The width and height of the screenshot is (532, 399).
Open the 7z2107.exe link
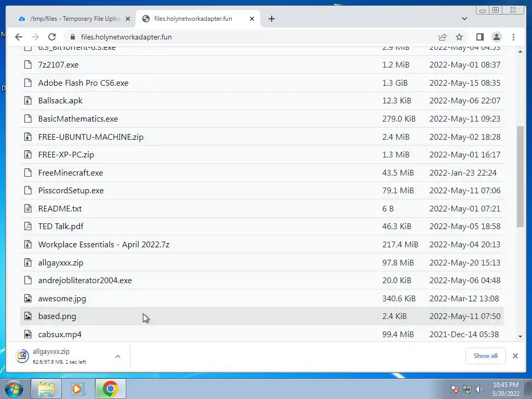[58, 64]
